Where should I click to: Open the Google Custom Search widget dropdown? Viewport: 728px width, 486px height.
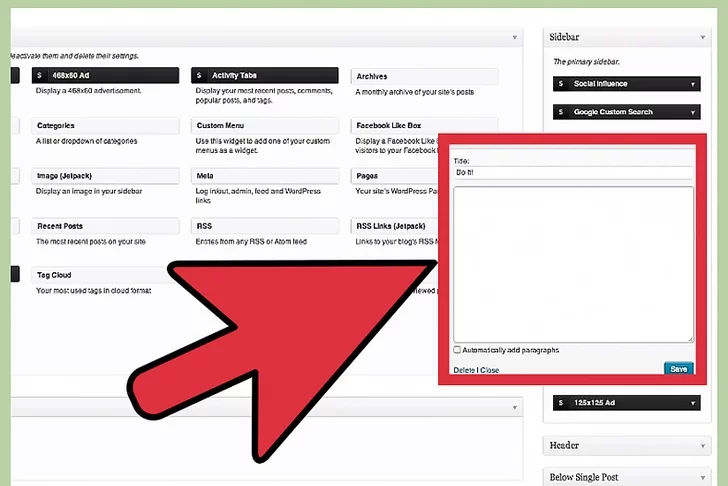tap(693, 112)
